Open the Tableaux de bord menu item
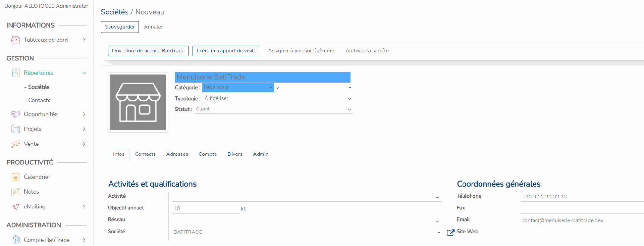 (46, 40)
